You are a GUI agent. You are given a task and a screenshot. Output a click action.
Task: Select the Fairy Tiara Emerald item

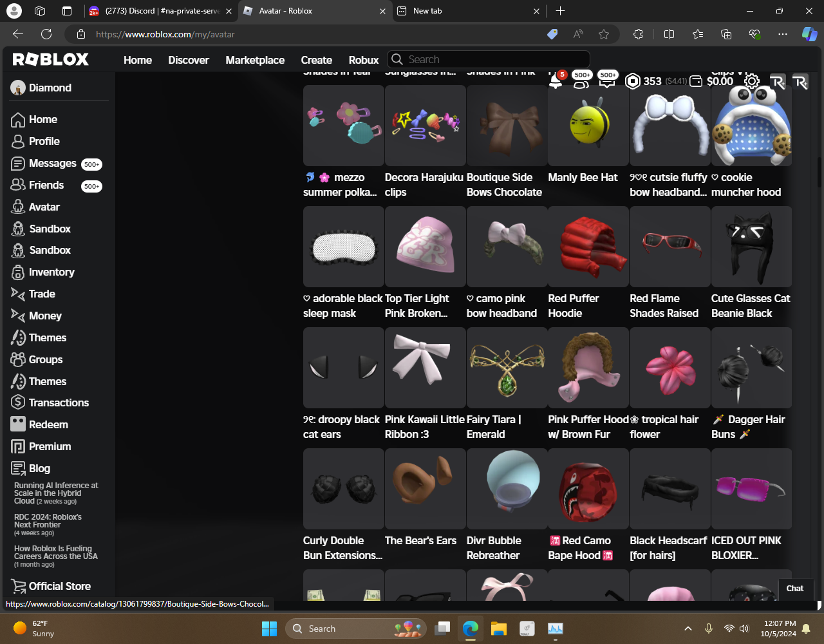click(x=507, y=368)
